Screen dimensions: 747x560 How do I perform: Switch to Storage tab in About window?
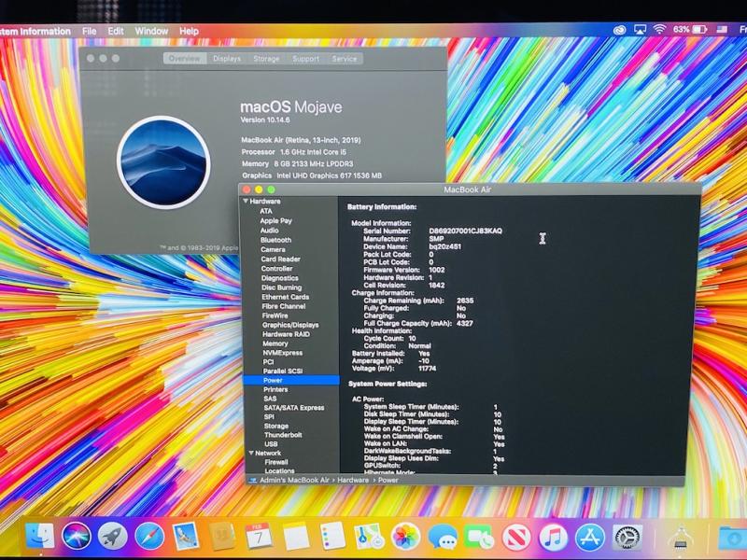click(266, 59)
